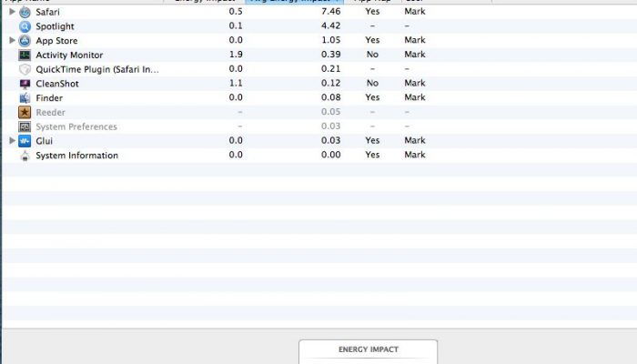Screen dimensions: 637x364
Task: Select the Safari row name
Action: pos(47,12)
